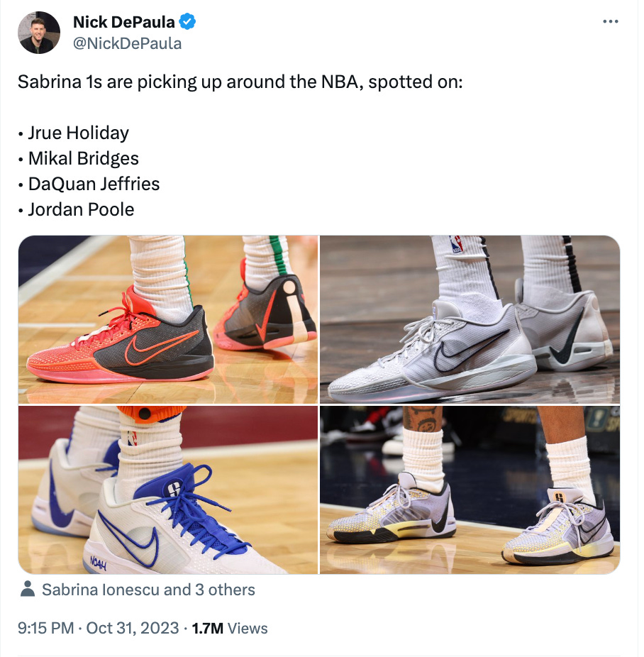Click the Jordan Poole bullet line
The height and width of the screenshot is (657, 644).
(76, 209)
